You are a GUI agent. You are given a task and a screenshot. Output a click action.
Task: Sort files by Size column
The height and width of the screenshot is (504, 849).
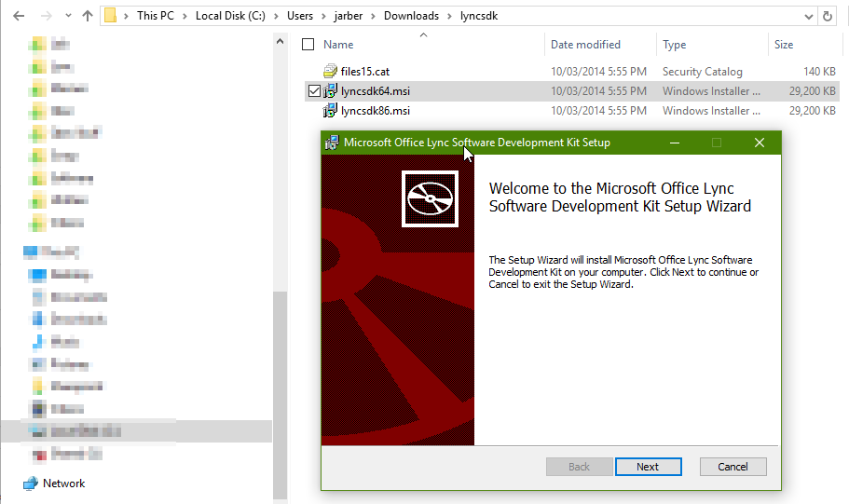784,45
